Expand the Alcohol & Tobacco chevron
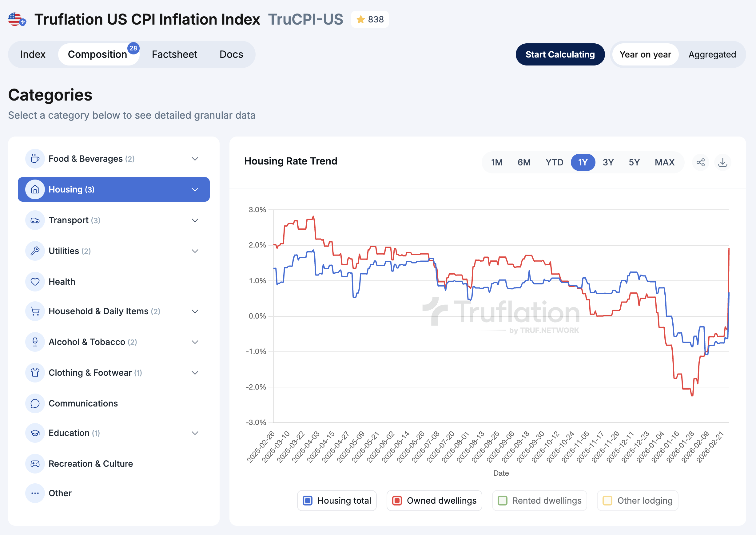 [x=195, y=342]
